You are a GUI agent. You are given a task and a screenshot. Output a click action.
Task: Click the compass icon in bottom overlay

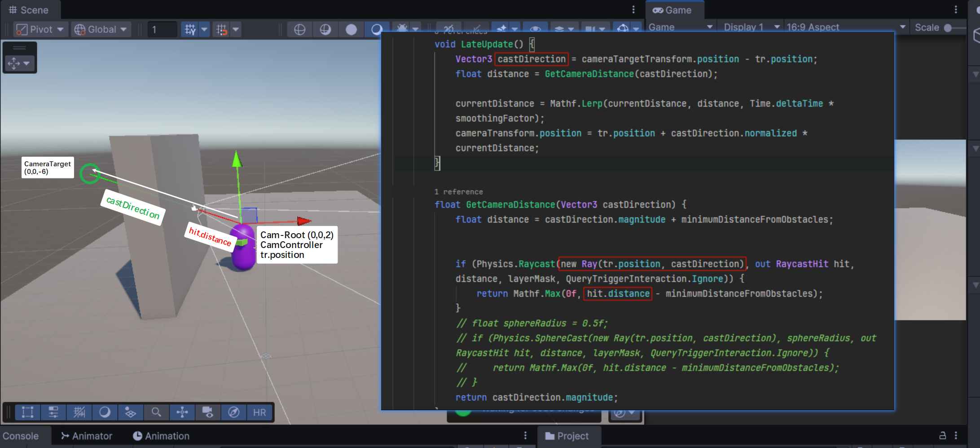click(x=233, y=412)
